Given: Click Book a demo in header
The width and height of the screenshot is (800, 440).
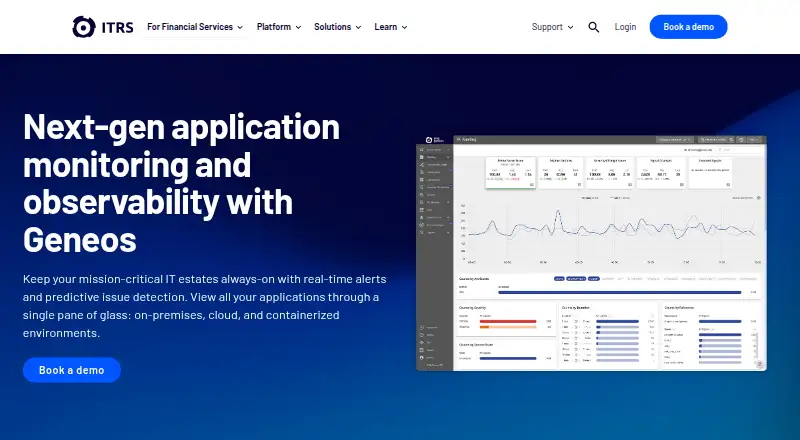Looking at the screenshot, I should (688, 27).
